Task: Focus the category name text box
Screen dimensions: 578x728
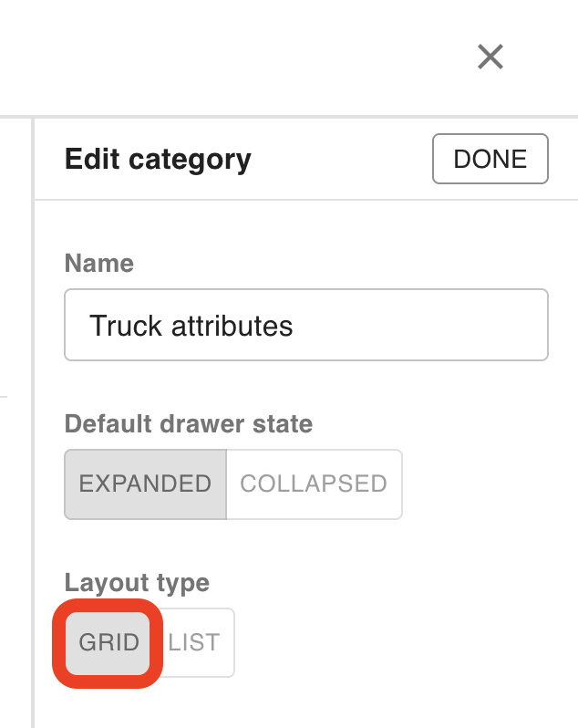Action: point(305,325)
